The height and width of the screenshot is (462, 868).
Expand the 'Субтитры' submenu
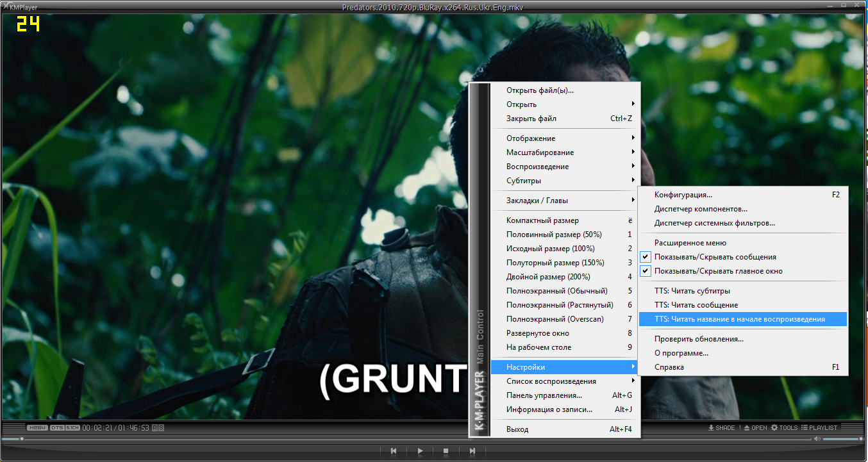click(x=565, y=181)
